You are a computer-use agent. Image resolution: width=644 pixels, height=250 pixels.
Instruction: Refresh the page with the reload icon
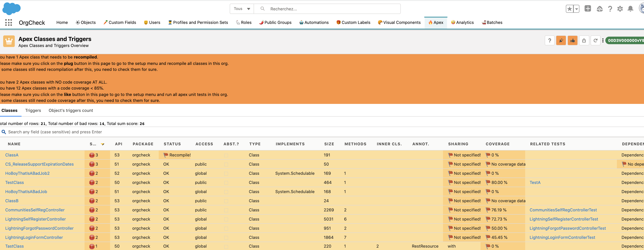pos(596,40)
